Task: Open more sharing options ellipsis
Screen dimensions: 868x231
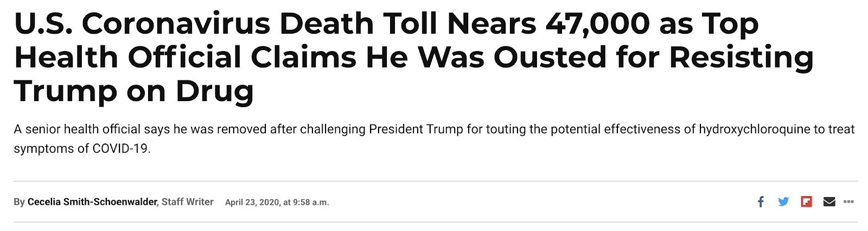Action: [848, 202]
